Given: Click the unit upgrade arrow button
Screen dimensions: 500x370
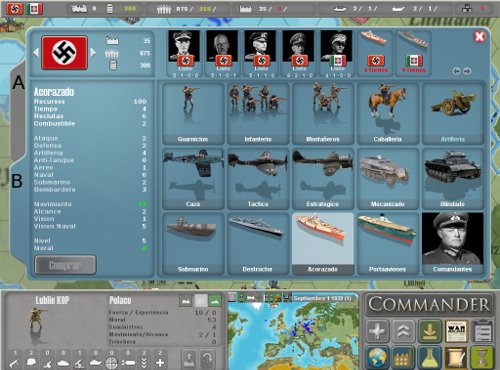Looking at the screenshot, I should (x=189, y=359).
